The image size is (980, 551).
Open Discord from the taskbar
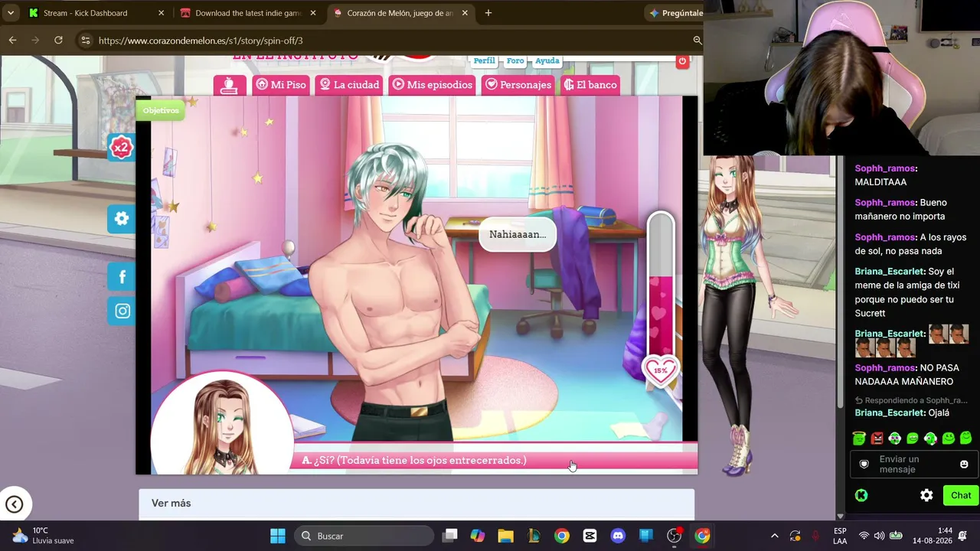[618, 536]
